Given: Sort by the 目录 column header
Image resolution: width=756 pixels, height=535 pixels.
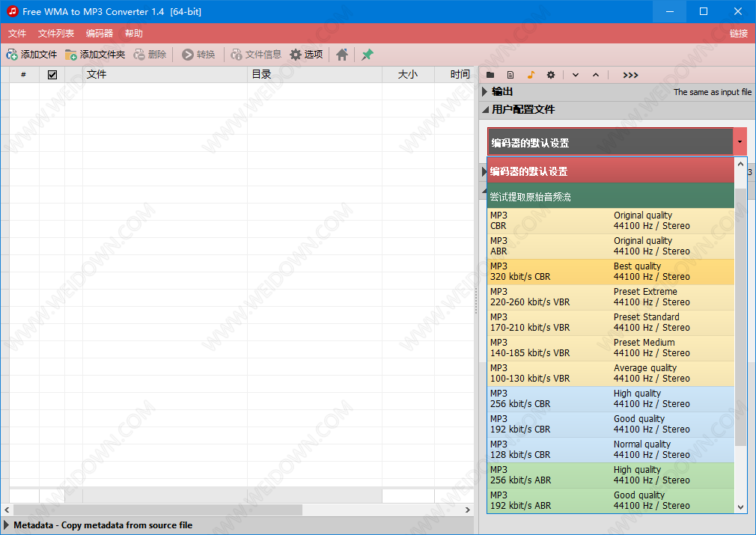Looking at the screenshot, I should pyautogui.click(x=315, y=75).
